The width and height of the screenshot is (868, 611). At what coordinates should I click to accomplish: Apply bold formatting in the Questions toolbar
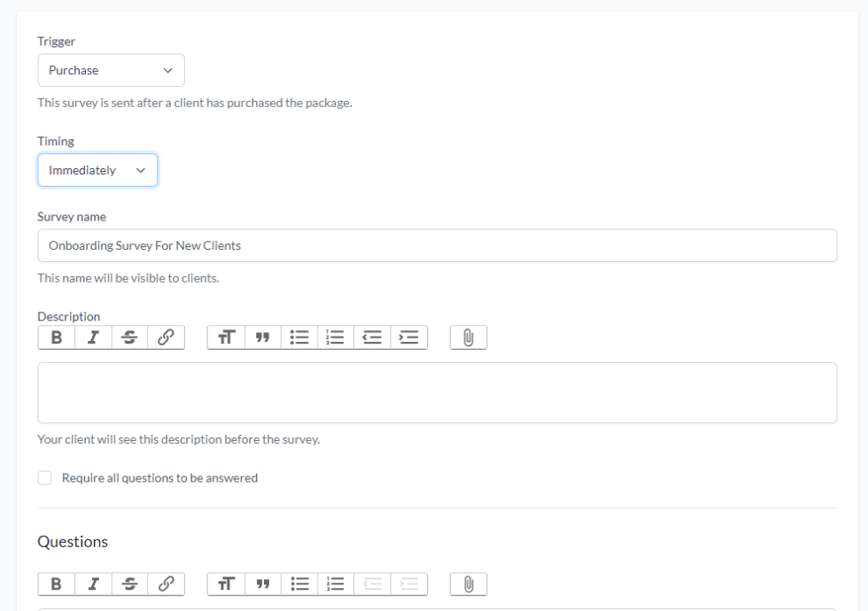[56, 584]
